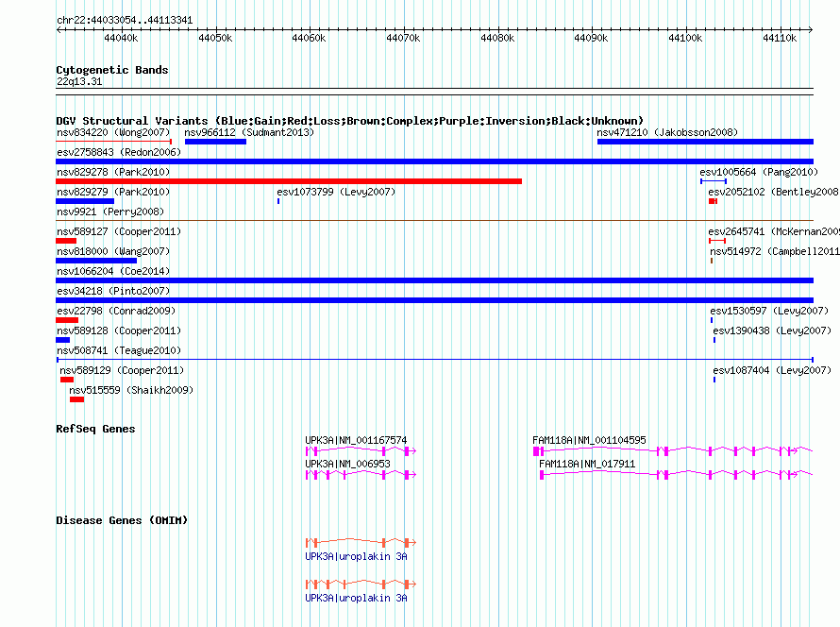This screenshot has height=627, width=840.
Task: Click nsv829278 (Park2010) label
Action: [x=113, y=172]
